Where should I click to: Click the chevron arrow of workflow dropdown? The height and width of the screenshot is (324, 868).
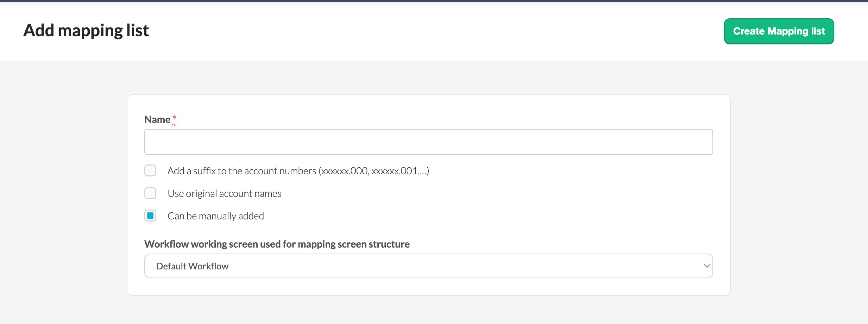(x=706, y=266)
